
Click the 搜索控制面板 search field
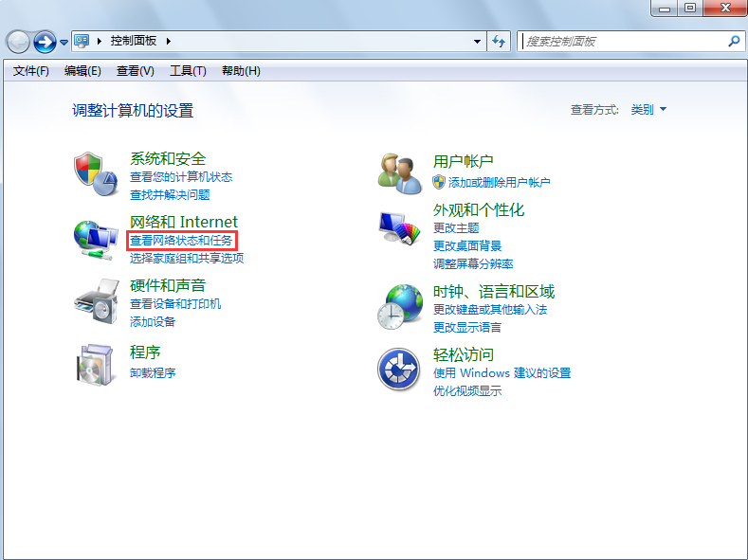[x=621, y=42]
